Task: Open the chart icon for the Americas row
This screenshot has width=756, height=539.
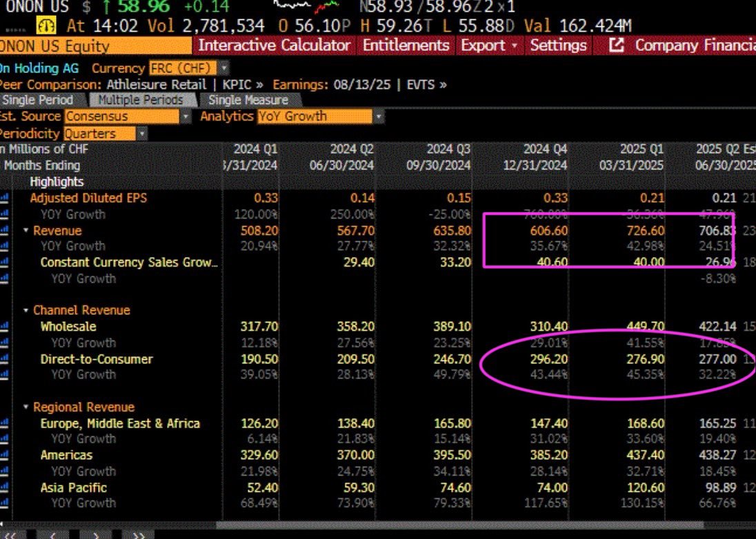Action: click(x=4, y=455)
